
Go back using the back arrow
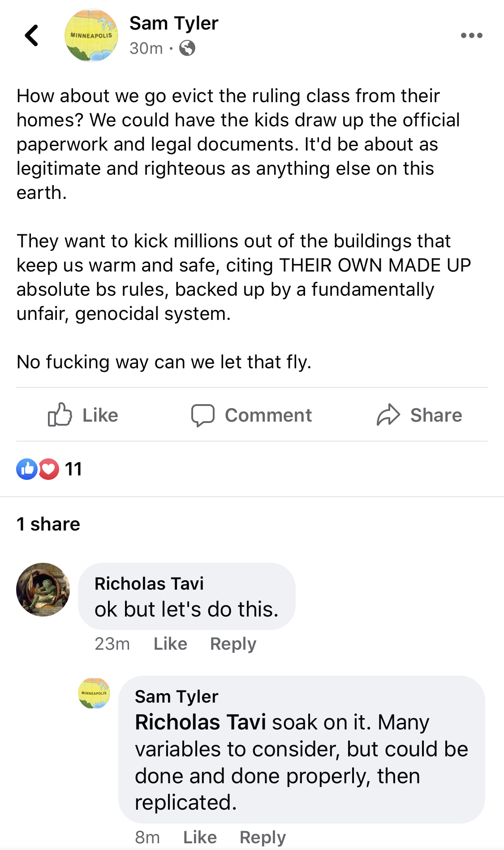(x=31, y=35)
